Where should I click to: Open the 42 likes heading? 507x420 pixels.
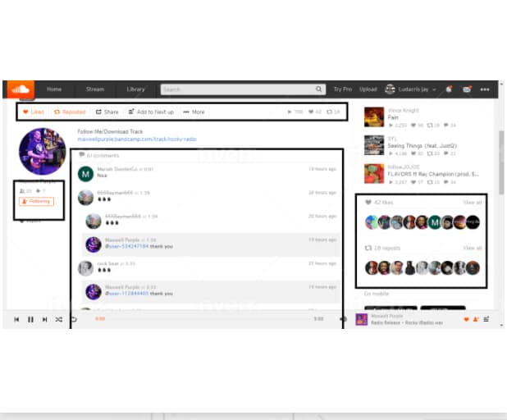pyautogui.click(x=379, y=203)
